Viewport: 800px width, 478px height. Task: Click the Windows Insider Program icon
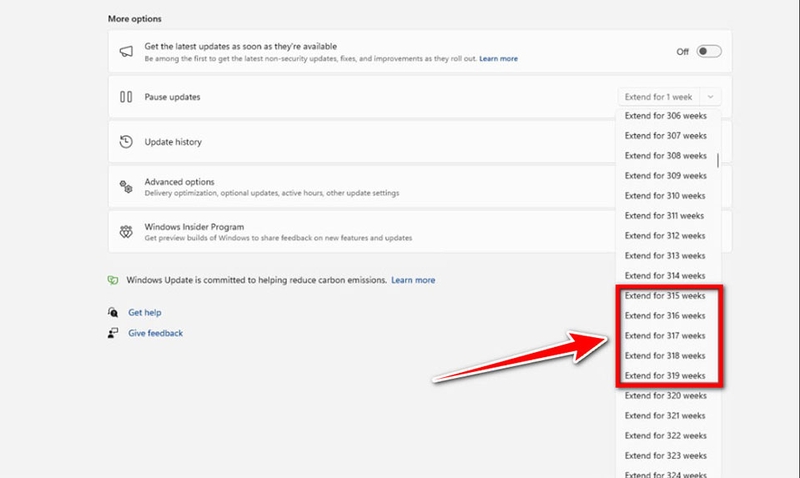126,232
